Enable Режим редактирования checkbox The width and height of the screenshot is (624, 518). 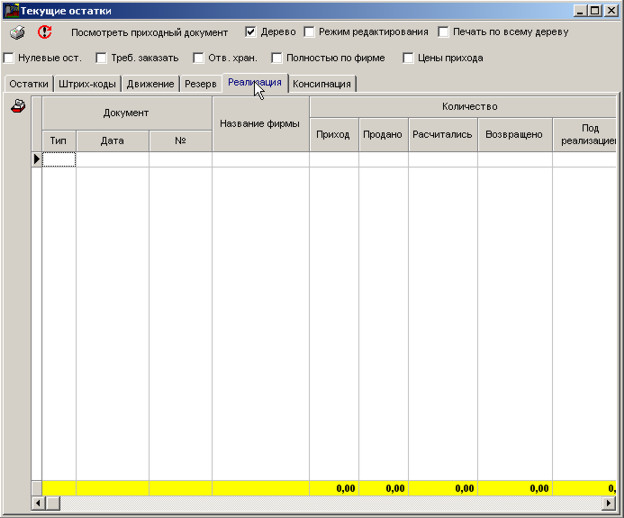point(310,32)
